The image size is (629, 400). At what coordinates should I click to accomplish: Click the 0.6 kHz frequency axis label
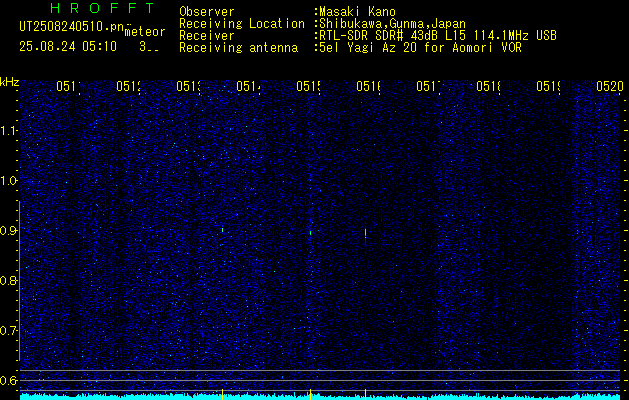click(x=9, y=380)
